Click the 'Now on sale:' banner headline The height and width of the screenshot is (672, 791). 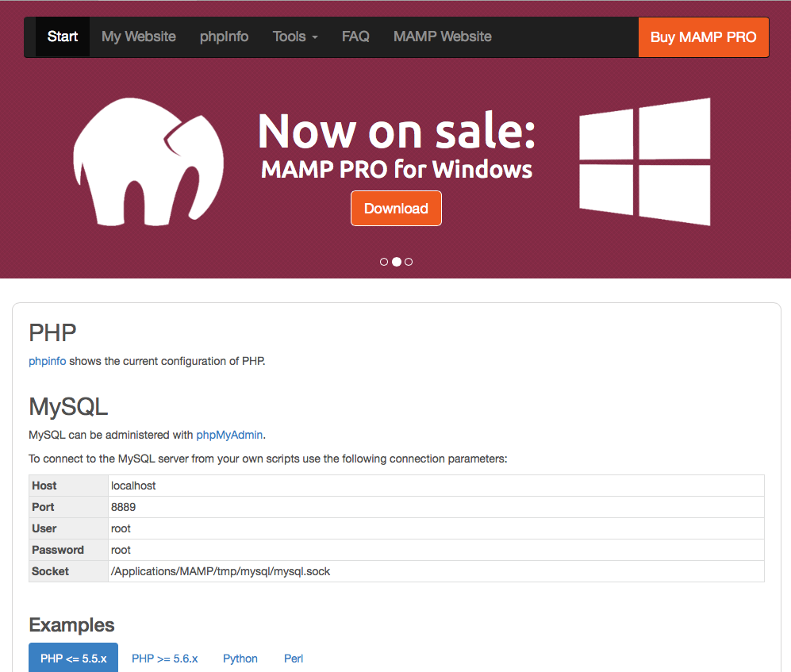[397, 131]
